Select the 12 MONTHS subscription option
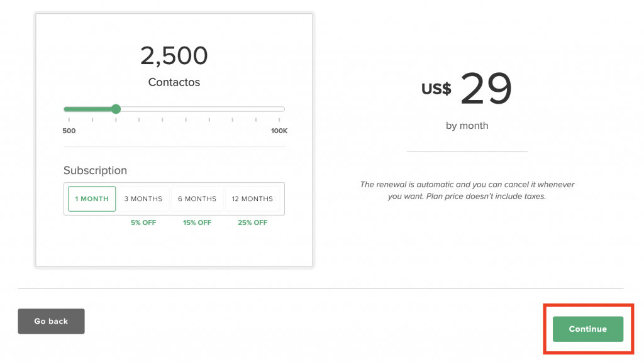This screenshot has width=644, height=362. click(x=252, y=199)
